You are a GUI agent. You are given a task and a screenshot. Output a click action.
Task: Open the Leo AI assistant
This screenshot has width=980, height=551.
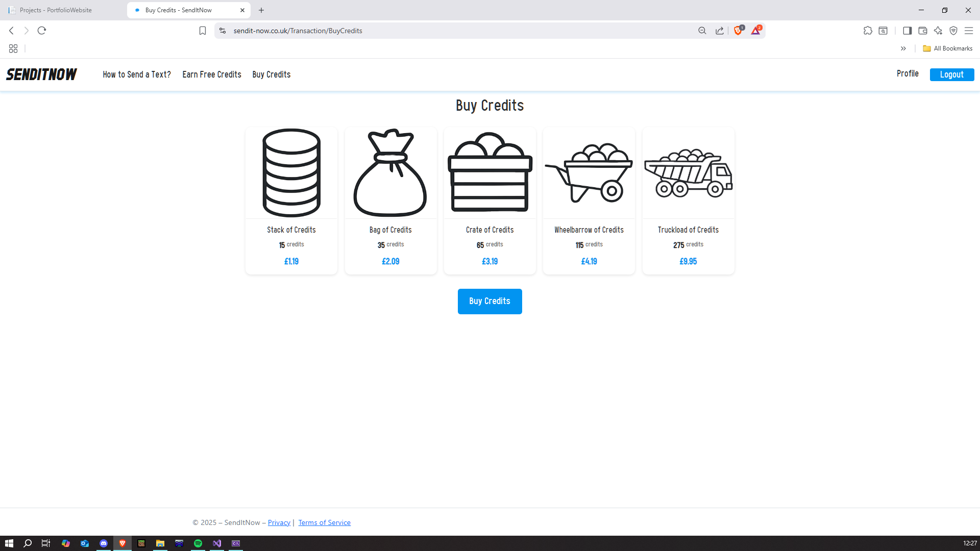point(938,31)
